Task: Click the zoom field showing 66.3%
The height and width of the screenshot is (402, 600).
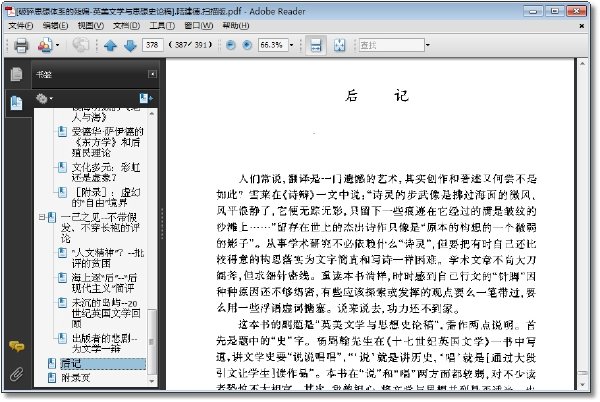Action: [273, 45]
